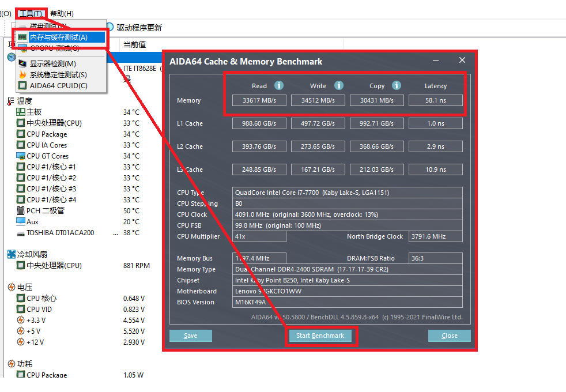Viewport: 566px width, 392px height.
Task: Click the power icon beside 功耗
Action: pyautogui.click(x=11, y=364)
